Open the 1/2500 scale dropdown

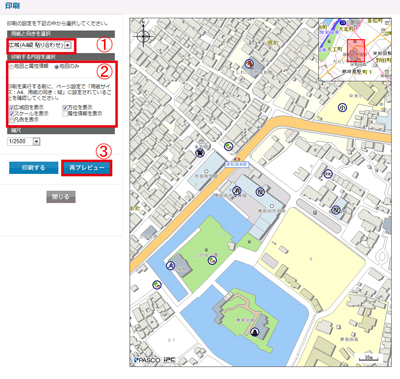24,142
